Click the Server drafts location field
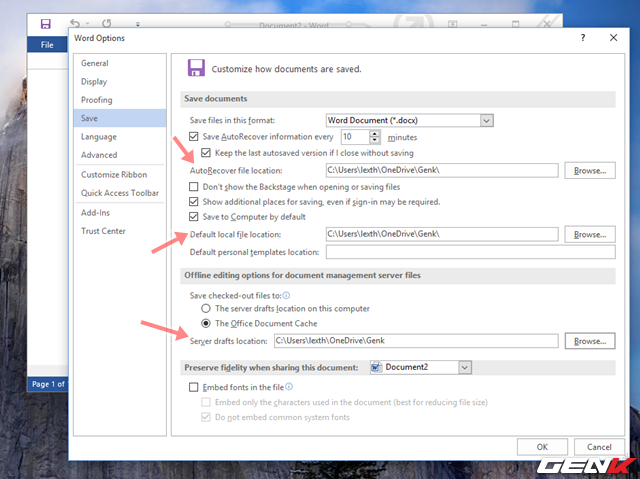The image size is (640, 479). click(x=416, y=341)
